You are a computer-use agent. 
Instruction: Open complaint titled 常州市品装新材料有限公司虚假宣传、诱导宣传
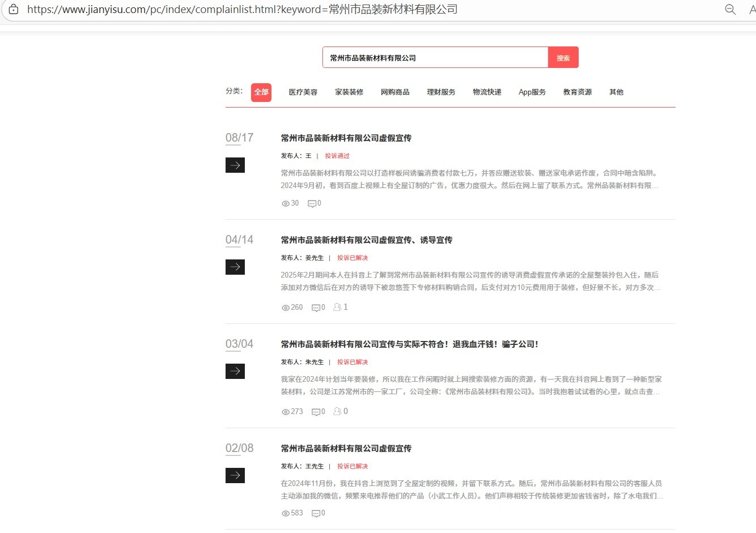367,240
